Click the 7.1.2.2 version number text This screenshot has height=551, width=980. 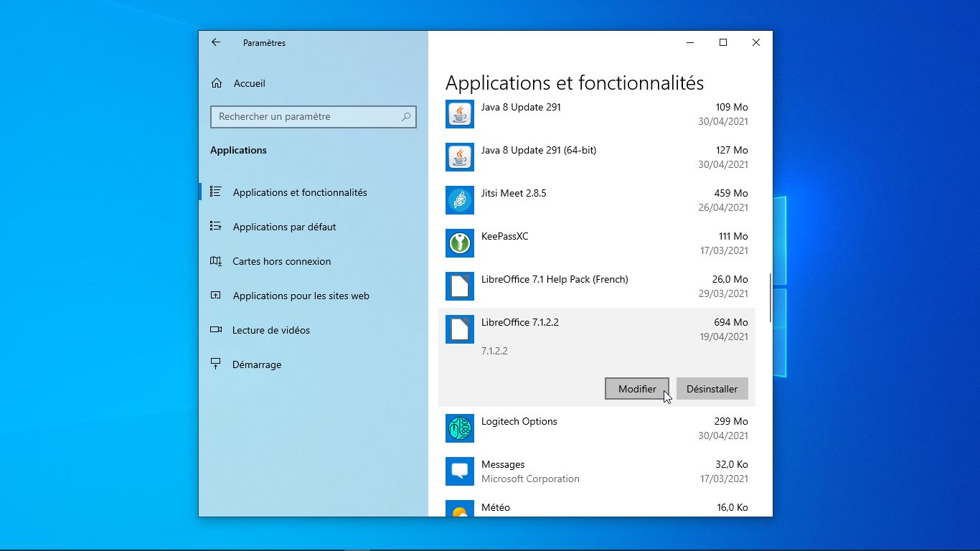[x=494, y=351]
